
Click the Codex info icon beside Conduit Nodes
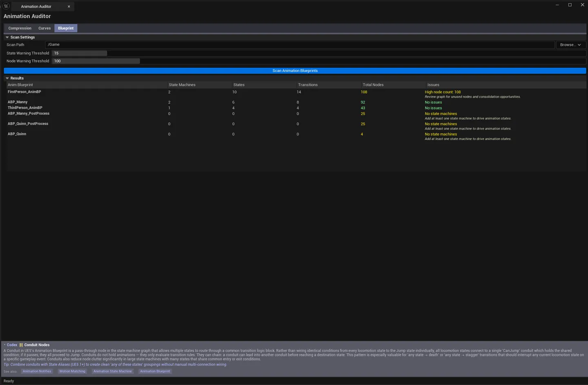pos(21,345)
